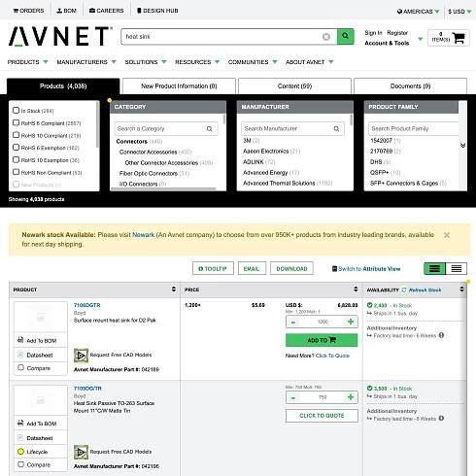
Task: Expand the Solutions menu
Action: click(x=146, y=62)
